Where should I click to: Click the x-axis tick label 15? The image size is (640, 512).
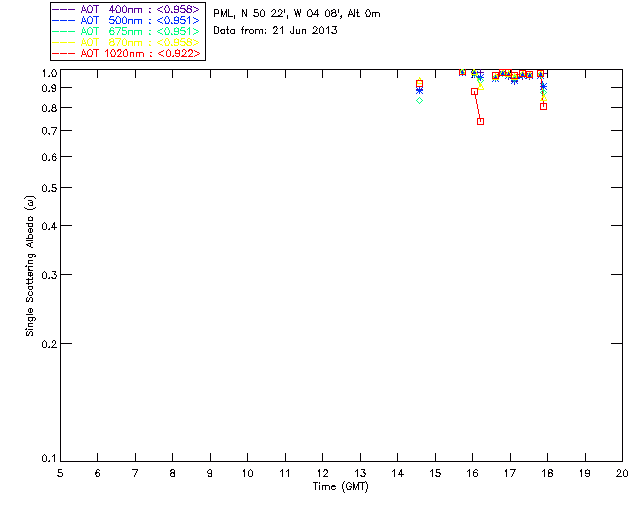point(435,473)
